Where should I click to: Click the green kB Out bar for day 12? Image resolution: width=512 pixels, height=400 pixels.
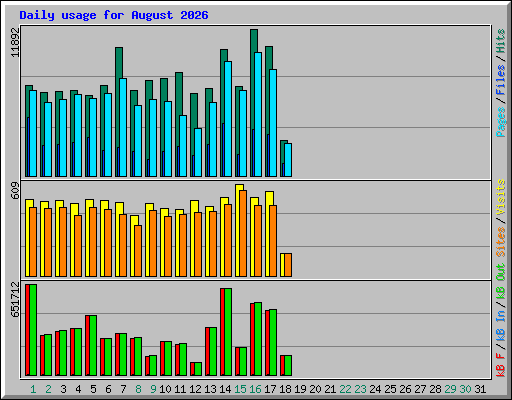(x=198, y=369)
